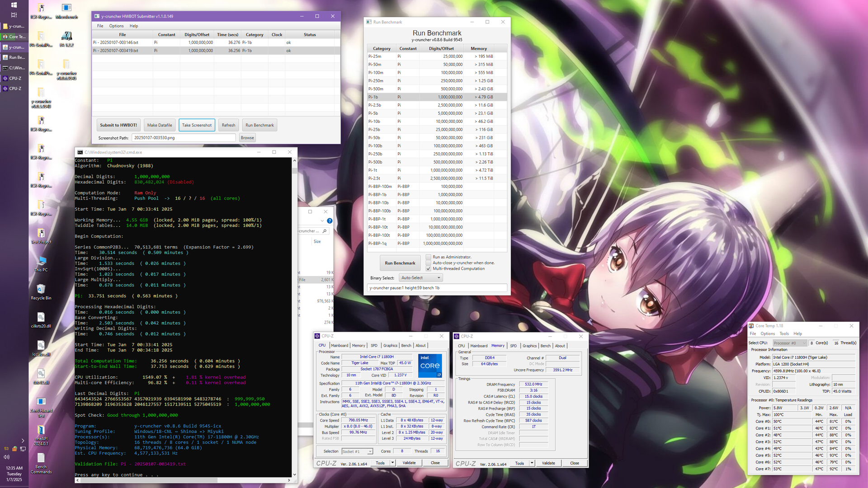Click Submit to HWBOT! button
The height and width of the screenshot is (488, 868).
[118, 125]
